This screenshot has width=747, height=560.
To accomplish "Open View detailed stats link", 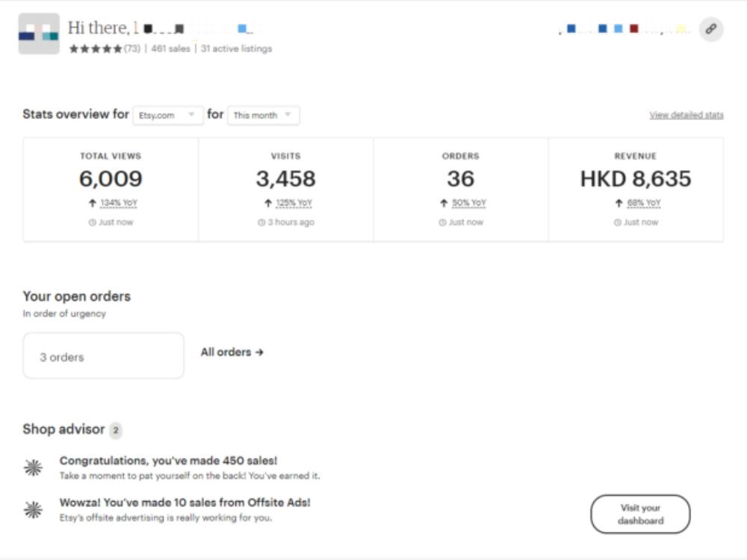I will 686,115.
